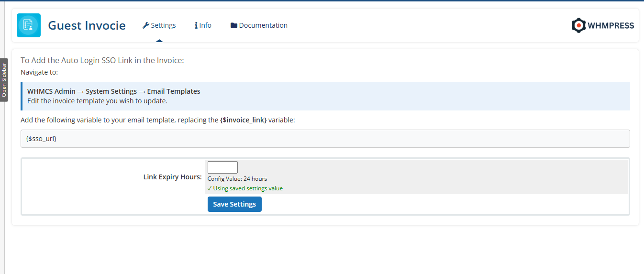Click the WHMPRESS brand name text
Screen dimensions: 644x274
click(x=611, y=26)
